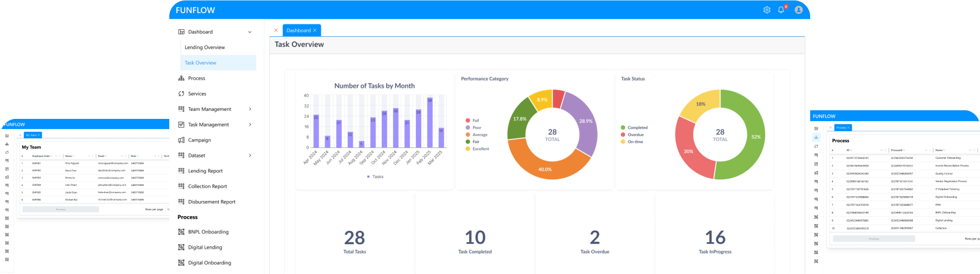
Task: Select the Lending Overview menu item
Action: pos(204,48)
